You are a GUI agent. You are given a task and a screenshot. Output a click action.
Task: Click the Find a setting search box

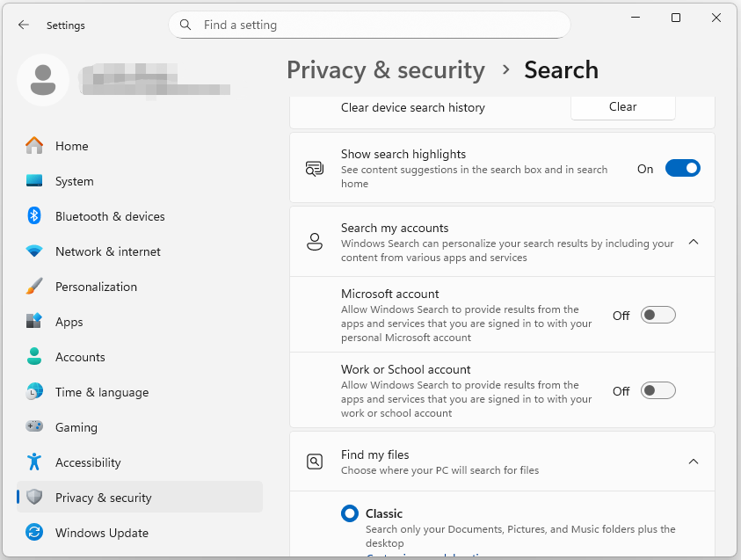[369, 25]
